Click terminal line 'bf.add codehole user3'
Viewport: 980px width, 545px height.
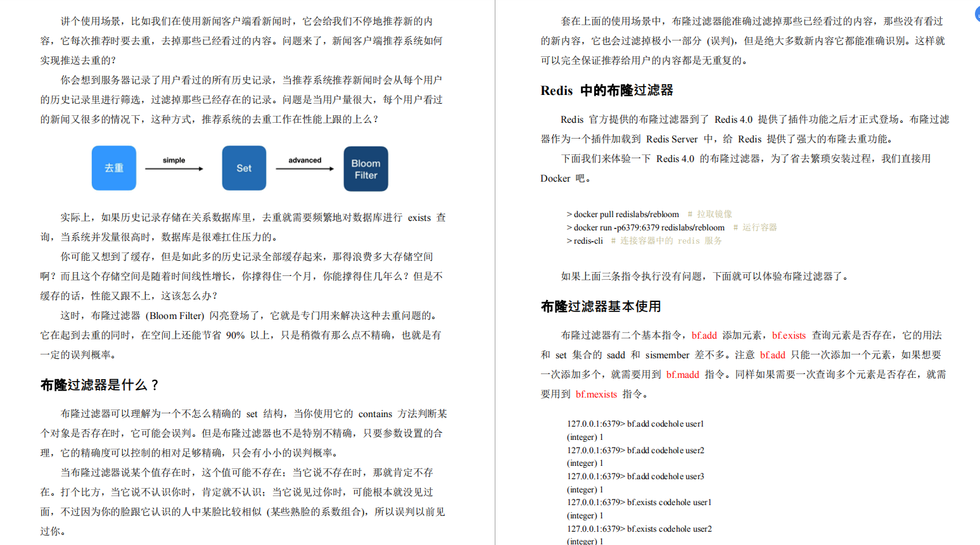point(635,477)
